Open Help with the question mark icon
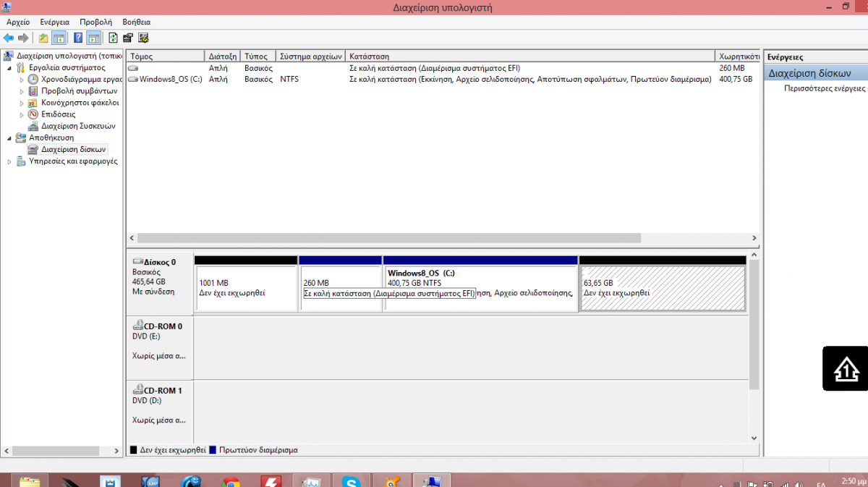Image resolution: width=868 pixels, height=487 pixels. coord(77,38)
